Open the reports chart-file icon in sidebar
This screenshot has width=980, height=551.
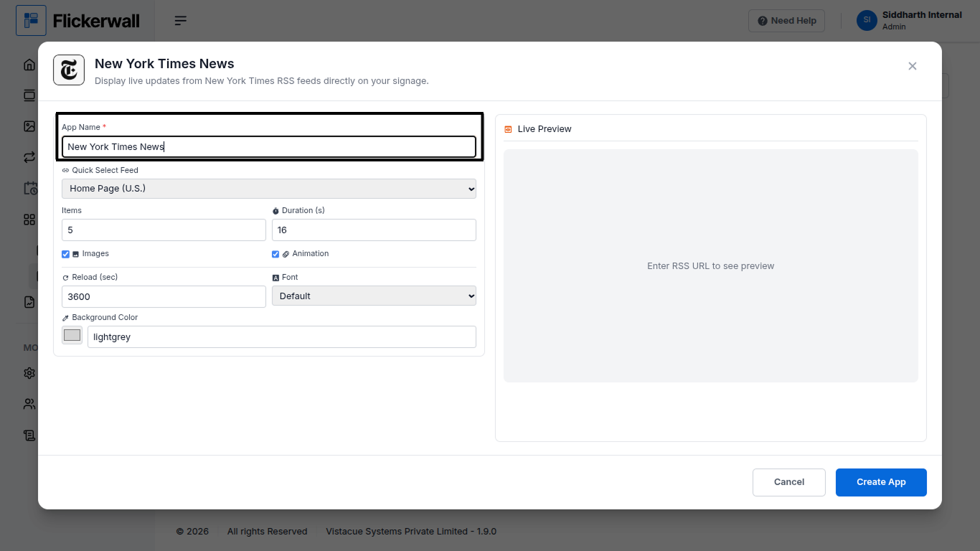(29, 302)
